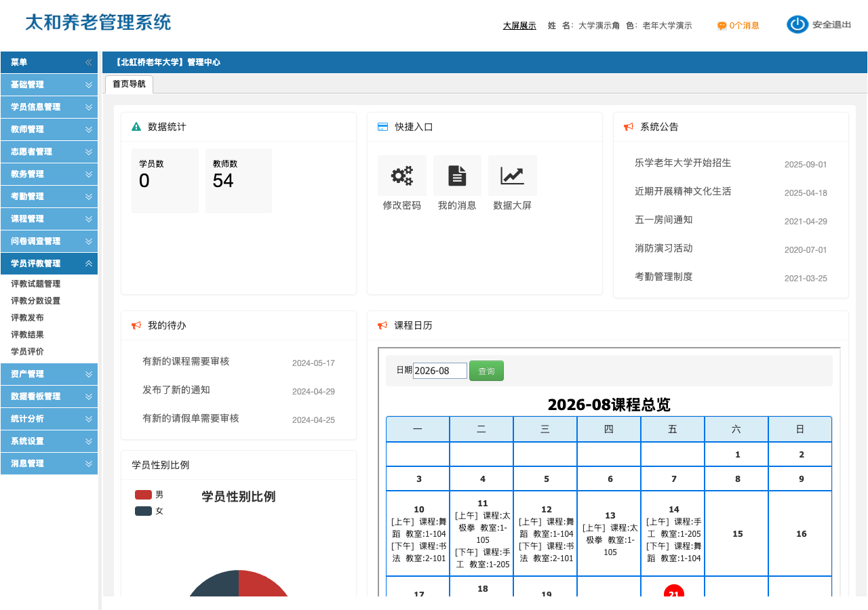Image resolution: width=868 pixels, height=610 pixels.
Task: Toggle the dark 女 legend swatch
Action: coord(143,511)
